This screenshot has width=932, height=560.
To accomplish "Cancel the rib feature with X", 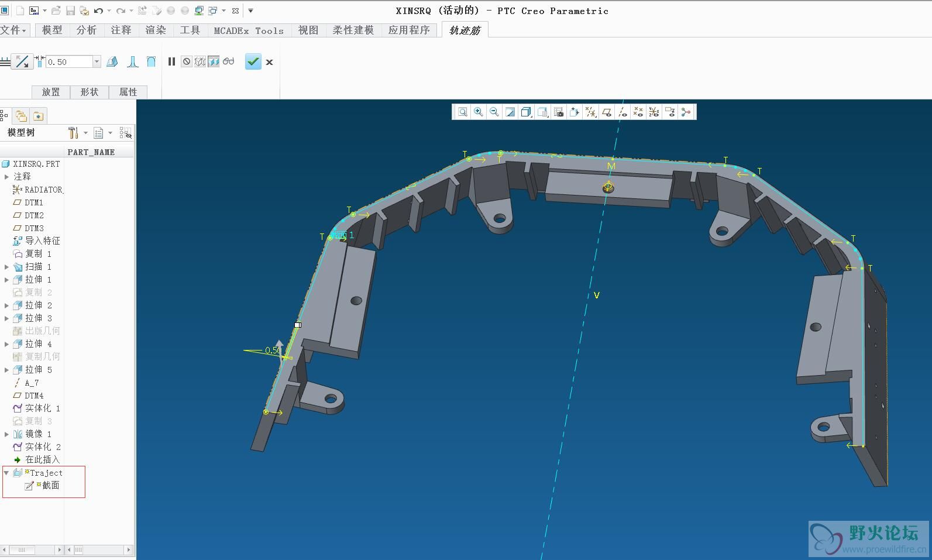I will pos(269,62).
